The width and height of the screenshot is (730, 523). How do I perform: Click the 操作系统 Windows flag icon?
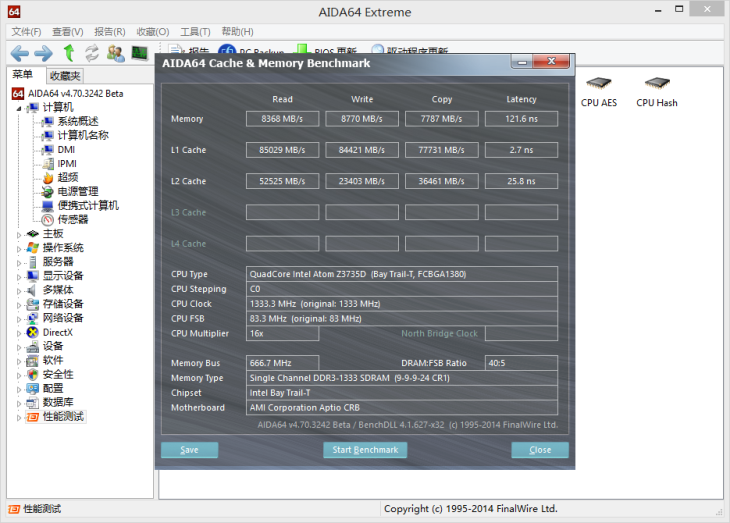coord(33,248)
